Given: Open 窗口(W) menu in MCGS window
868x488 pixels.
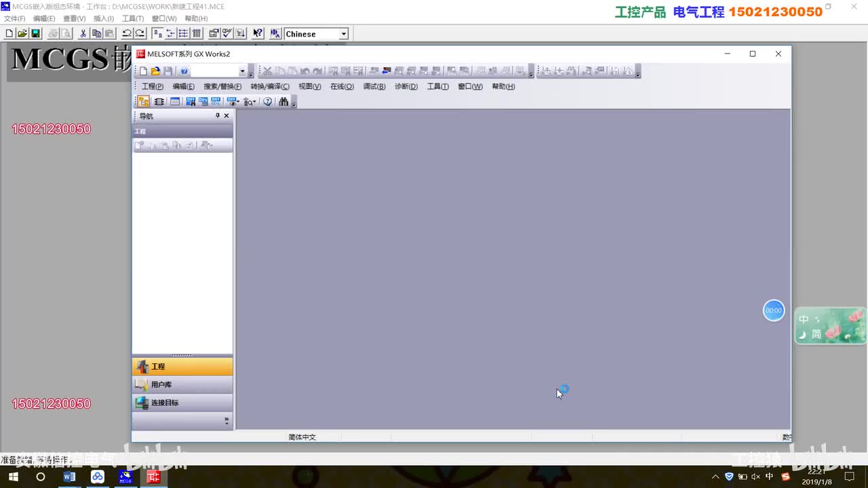Looking at the screenshot, I should [x=164, y=18].
